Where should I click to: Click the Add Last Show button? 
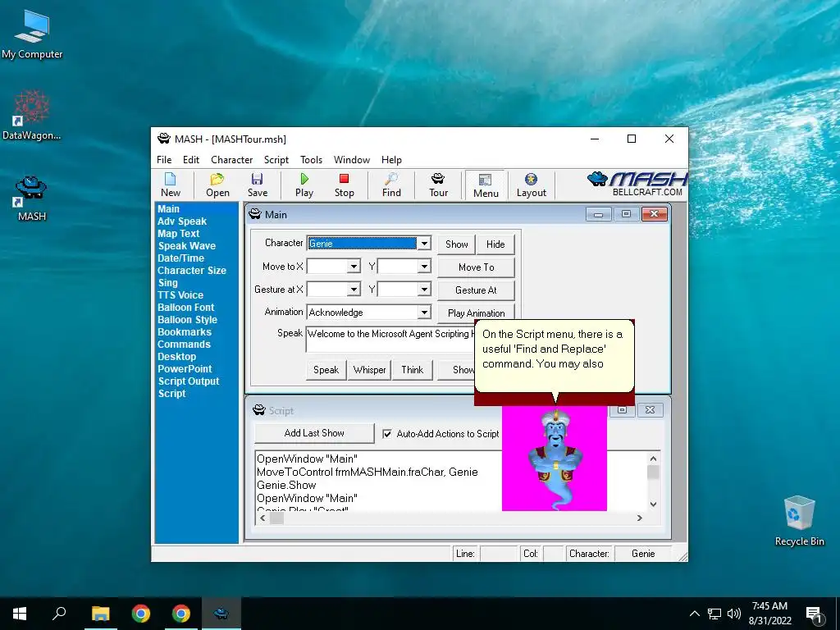(314, 433)
